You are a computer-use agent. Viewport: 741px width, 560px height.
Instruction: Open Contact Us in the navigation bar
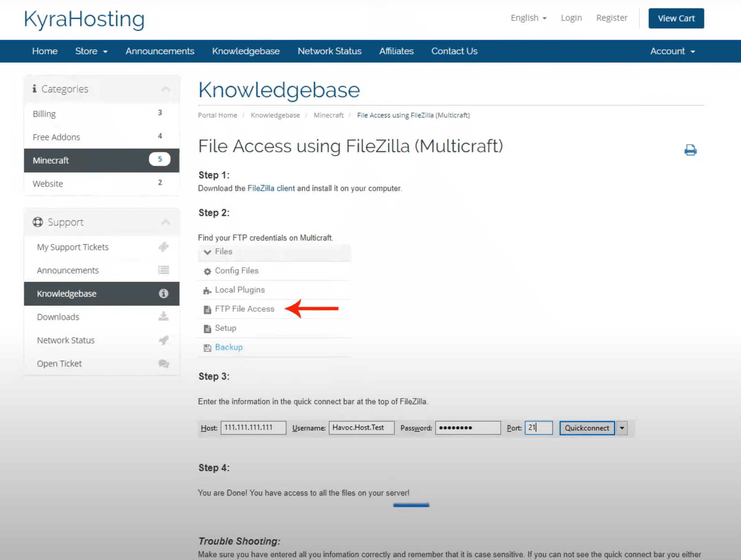454,51
